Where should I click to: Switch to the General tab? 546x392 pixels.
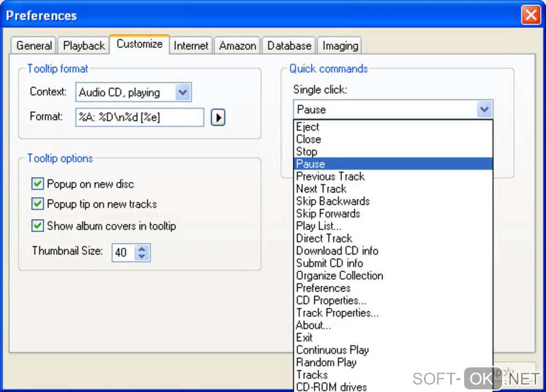pyautogui.click(x=34, y=45)
